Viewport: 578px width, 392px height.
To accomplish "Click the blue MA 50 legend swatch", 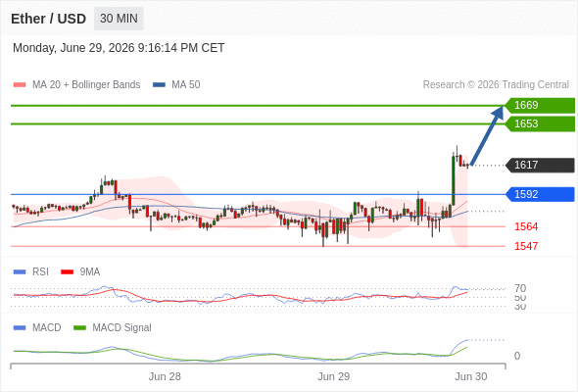I will (159, 85).
